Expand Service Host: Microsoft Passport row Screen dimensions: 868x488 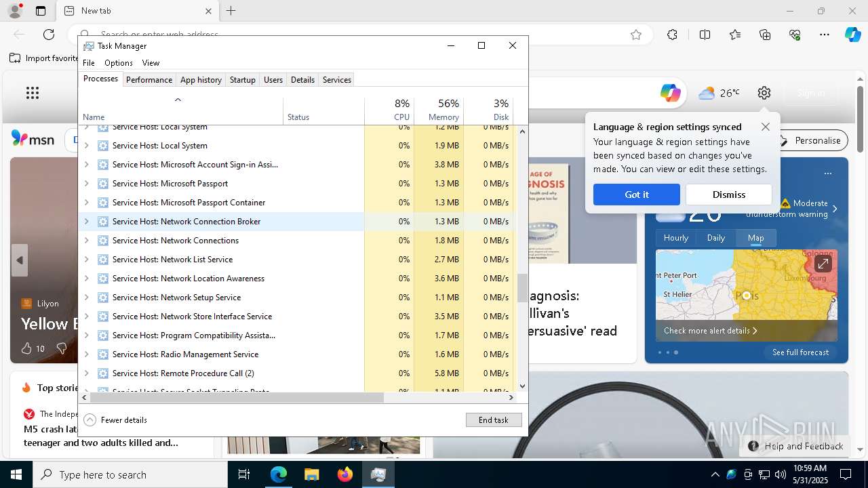[x=86, y=184]
